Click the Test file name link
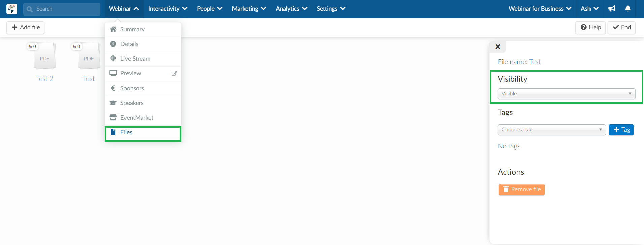 click(89, 79)
